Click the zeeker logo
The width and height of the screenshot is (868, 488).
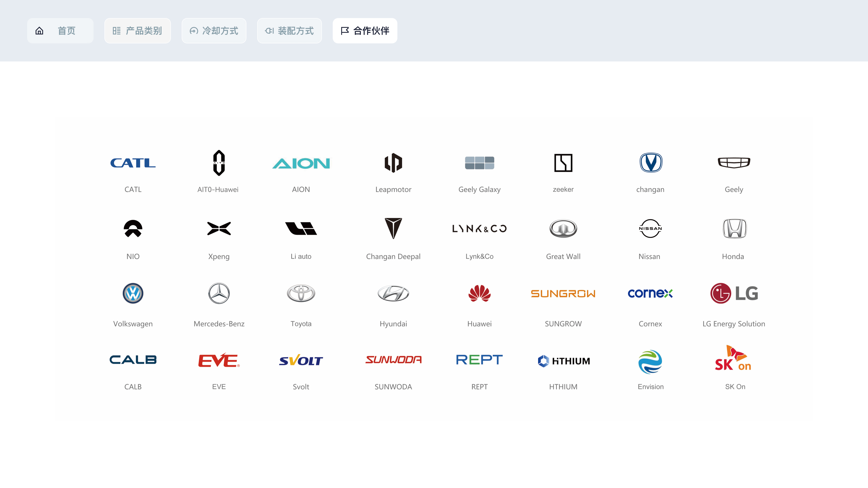click(x=563, y=163)
